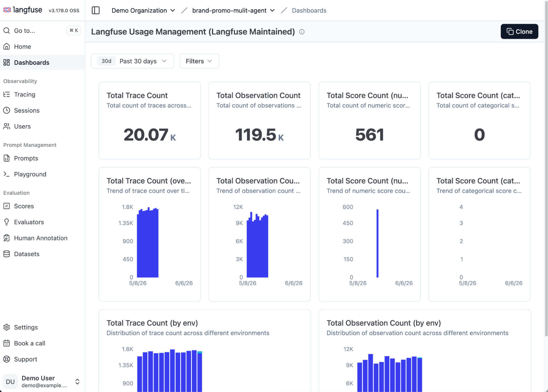This screenshot has width=548, height=392.
Task: Open Sessions in the sidebar
Action: point(42,110)
